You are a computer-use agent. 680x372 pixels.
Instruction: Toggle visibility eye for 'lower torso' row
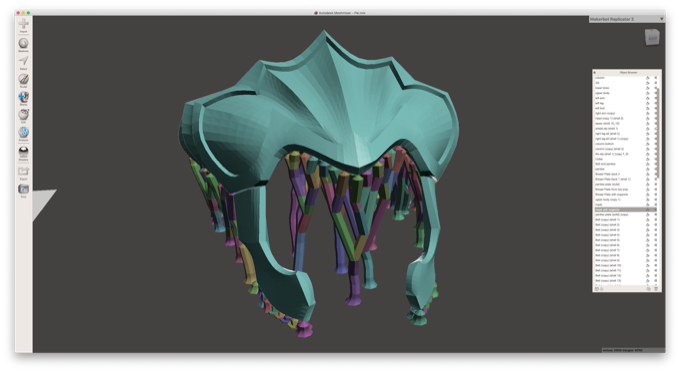coord(656,88)
